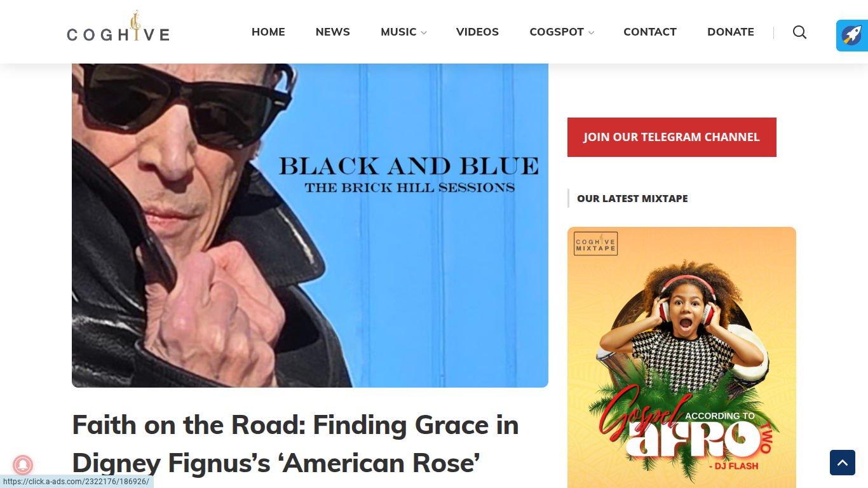The height and width of the screenshot is (488, 868).
Task: Expand the Cogspot dropdown chevron
Action: pyautogui.click(x=591, y=32)
